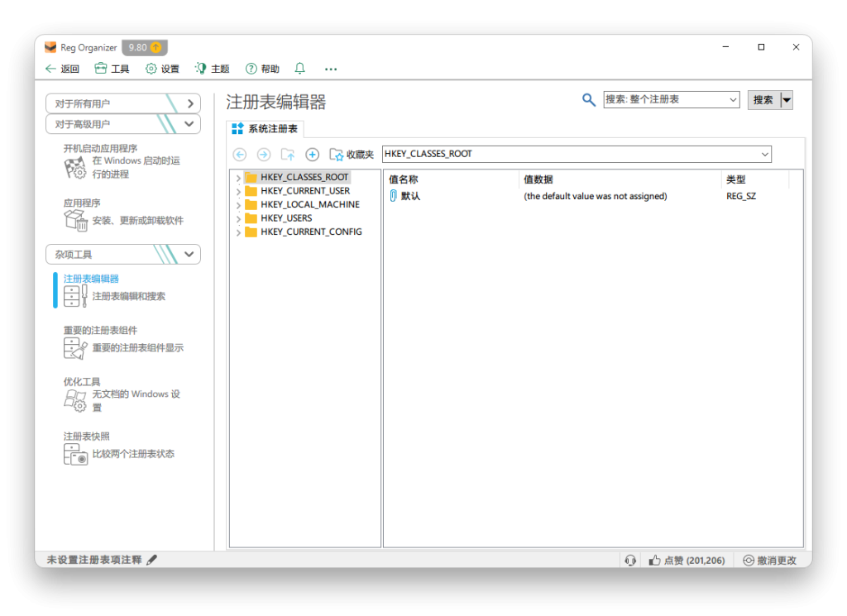Image resolution: width=847 pixels, height=616 pixels.
Task: Open the search scope 整个注册表 dropdown
Action: pos(735,99)
